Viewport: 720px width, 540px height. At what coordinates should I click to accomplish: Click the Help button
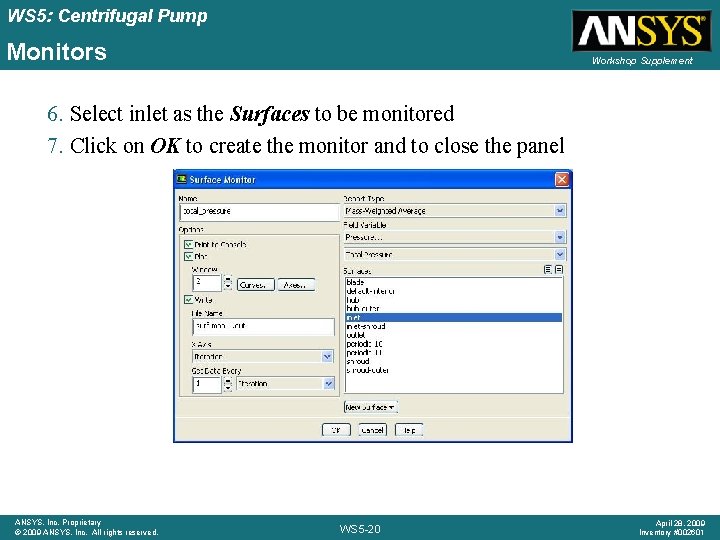pos(409,430)
